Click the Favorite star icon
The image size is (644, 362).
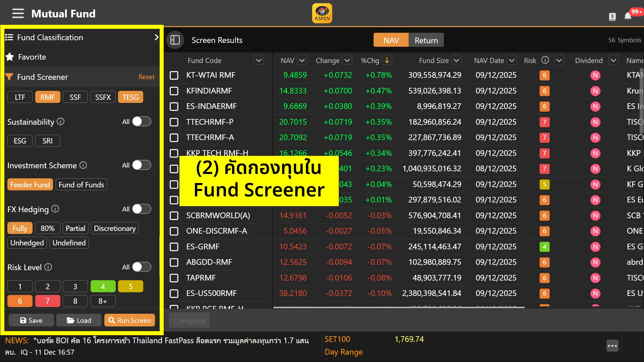[x=10, y=57]
